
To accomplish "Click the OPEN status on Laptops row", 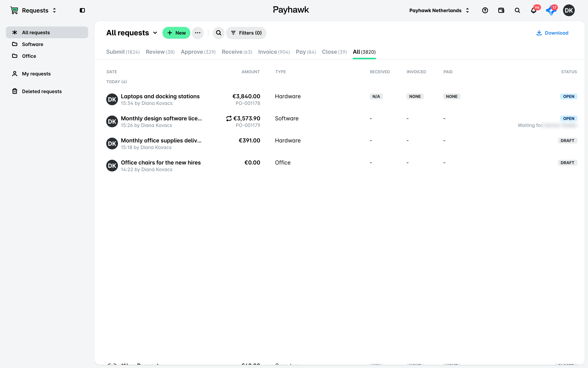I will 568,96.
